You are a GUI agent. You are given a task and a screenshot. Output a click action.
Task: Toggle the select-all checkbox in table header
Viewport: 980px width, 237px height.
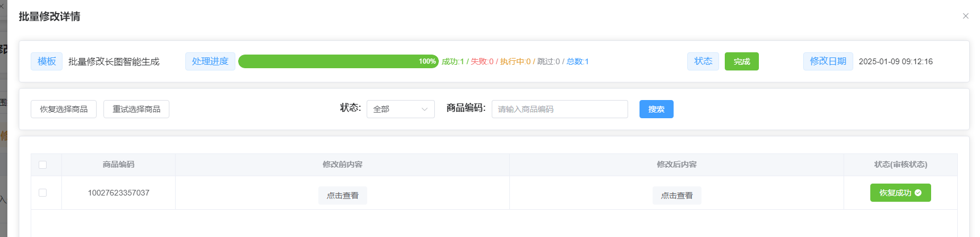coord(43,165)
